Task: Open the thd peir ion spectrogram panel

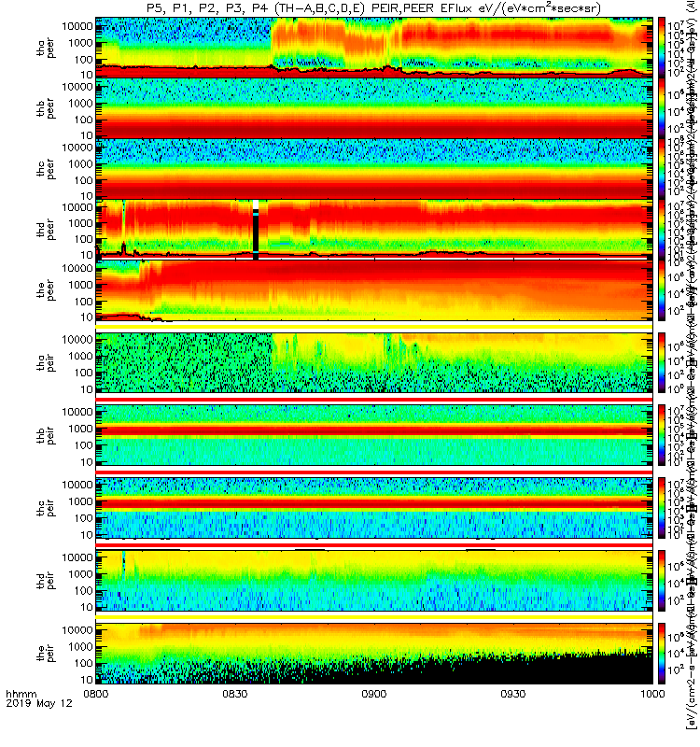Action: [374, 580]
